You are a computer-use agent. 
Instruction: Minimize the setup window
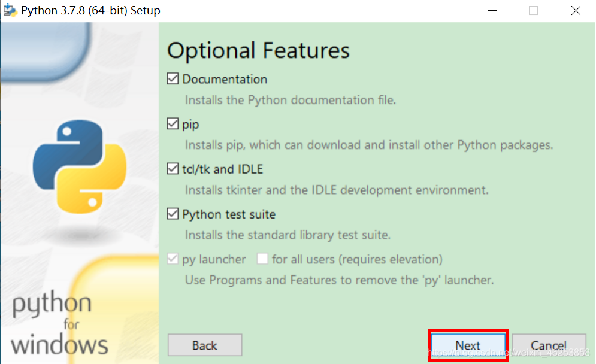point(492,10)
